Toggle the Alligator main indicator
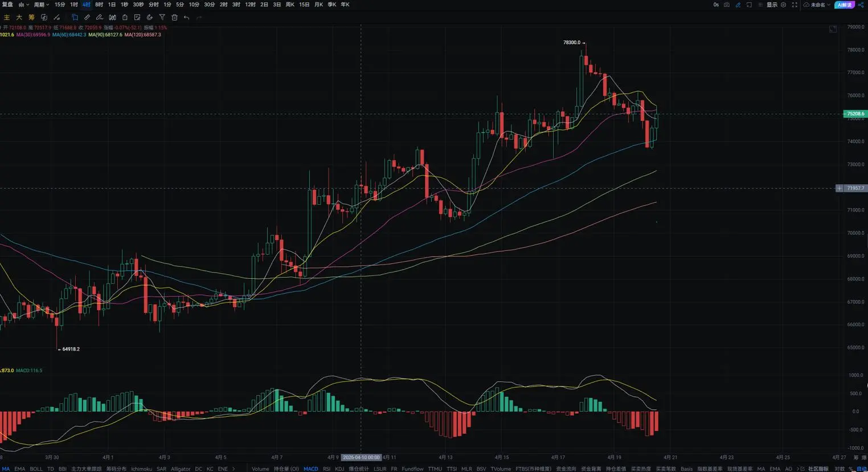The width and height of the screenshot is (868, 472). (x=181, y=469)
